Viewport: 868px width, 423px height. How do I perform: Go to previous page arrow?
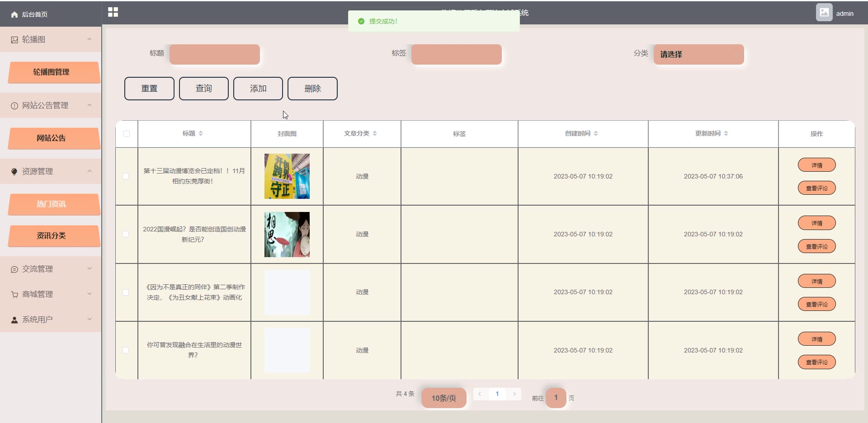point(480,394)
